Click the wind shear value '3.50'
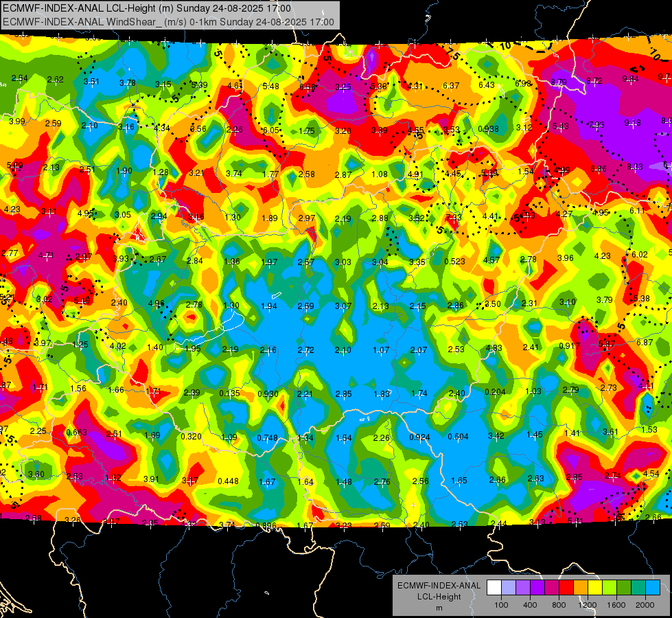This screenshot has width=672, height=618. click(492, 304)
